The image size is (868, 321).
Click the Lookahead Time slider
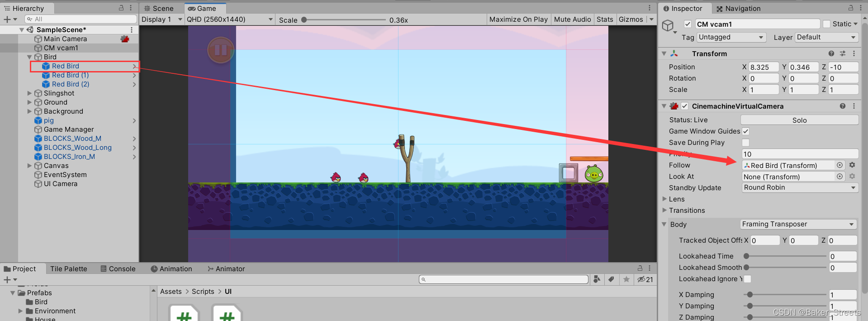coord(785,256)
